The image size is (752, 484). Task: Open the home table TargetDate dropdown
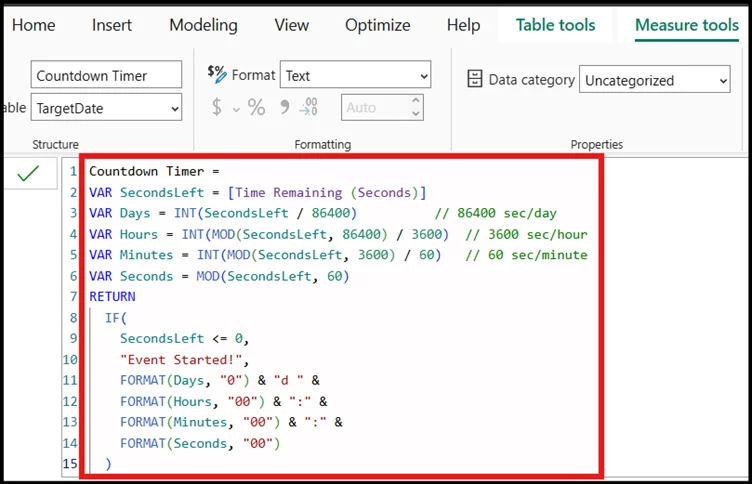point(106,107)
